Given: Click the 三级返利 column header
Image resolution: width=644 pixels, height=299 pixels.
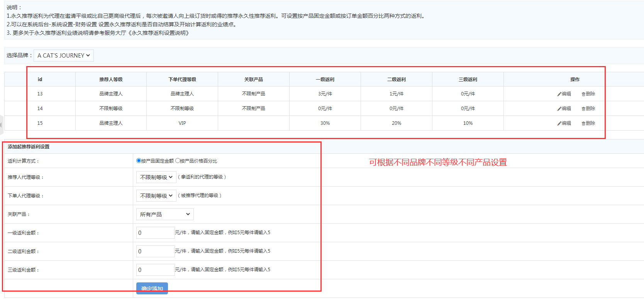Looking at the screenshot, I should pos(468,79).
